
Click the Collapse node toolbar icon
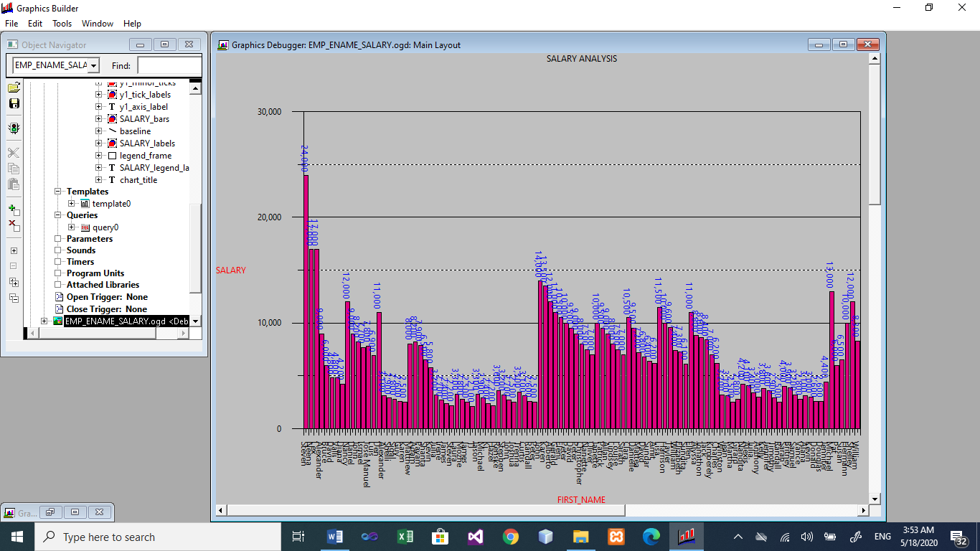[14, 266]
